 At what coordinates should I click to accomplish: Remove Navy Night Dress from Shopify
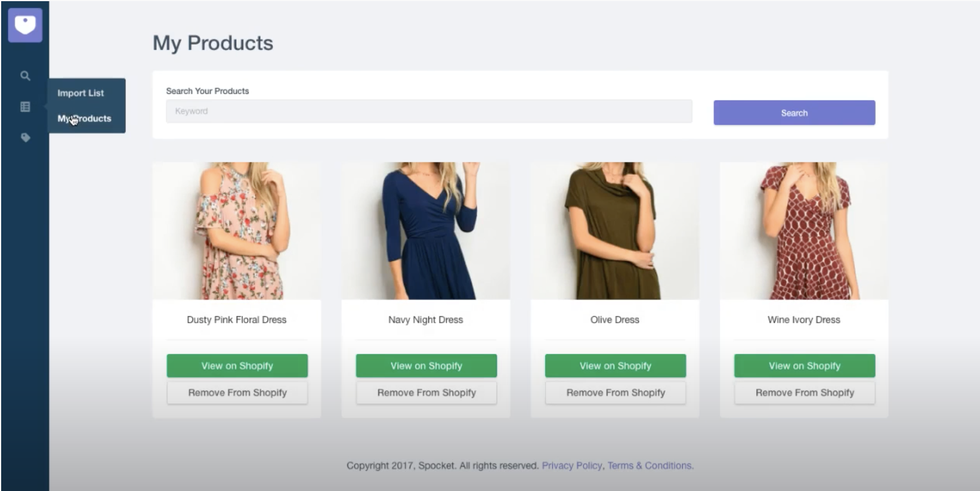[426, 393]
